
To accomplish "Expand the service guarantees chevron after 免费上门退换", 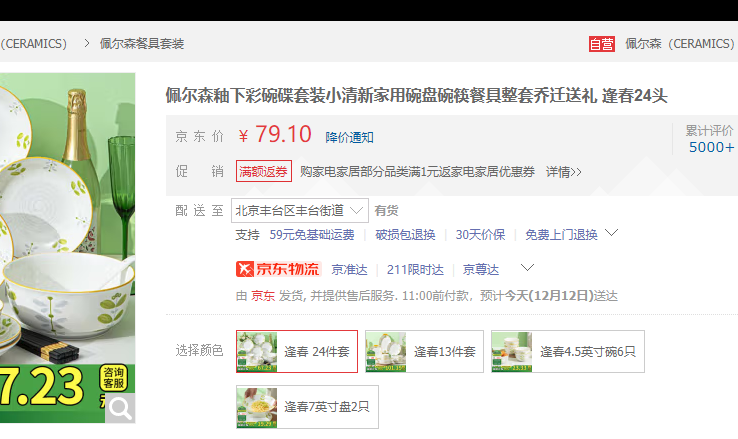I will pos(611,233).
